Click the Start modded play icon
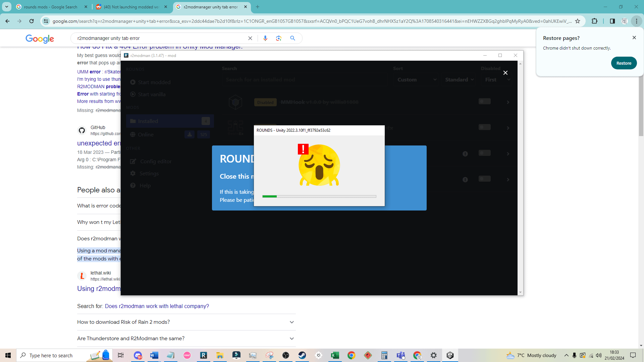The width and height of the screenshot is (644, 362). pos(133,82)
